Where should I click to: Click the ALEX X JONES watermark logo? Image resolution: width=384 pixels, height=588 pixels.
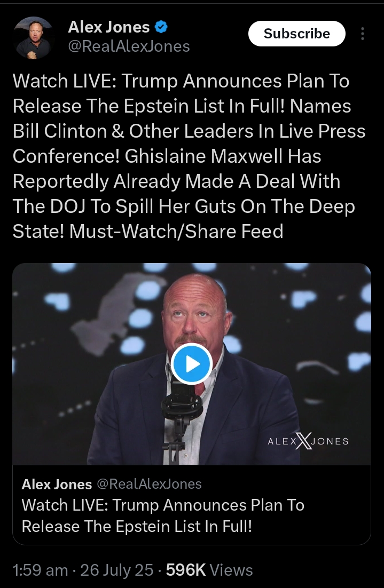[308, 441]
